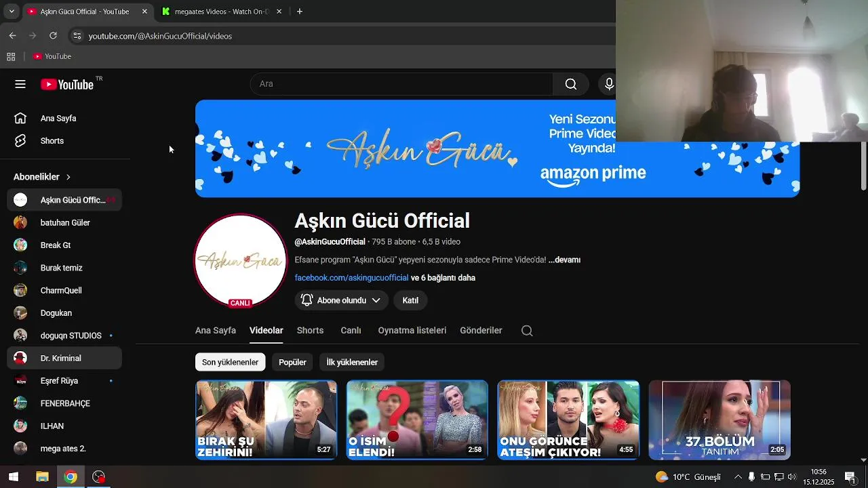Image resolution: width=868 pixels, height=488 pixels.
Task: Click the volume tray icon
Action: point(792,477)
